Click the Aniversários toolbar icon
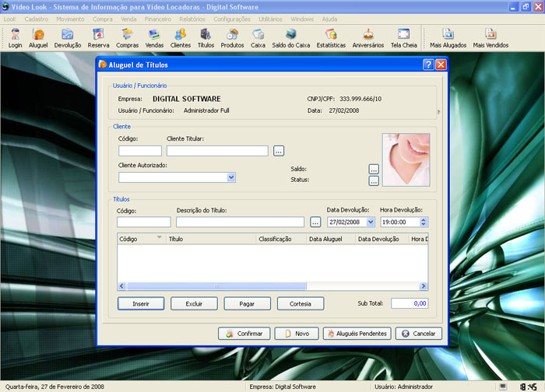This screenshot has width=545, height=392. (x=368, y=38)
